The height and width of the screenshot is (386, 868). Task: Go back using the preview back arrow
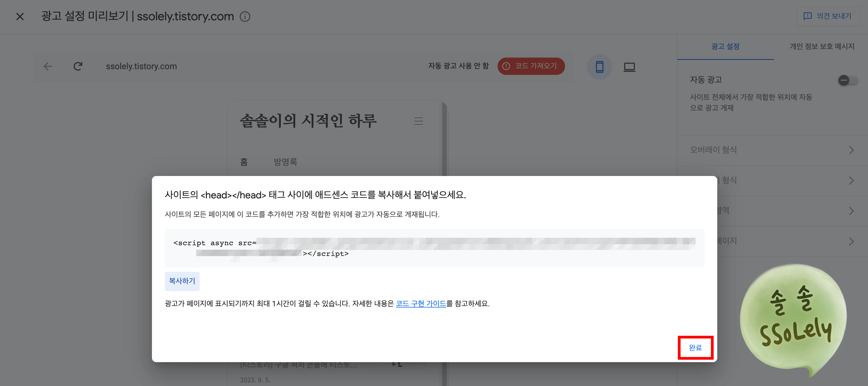coord(48,66)
